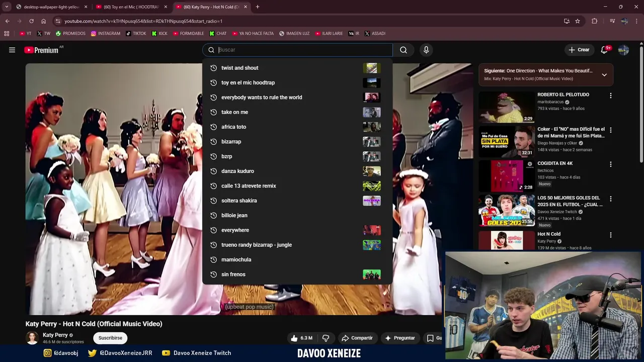View site information icon in address bar

[x=58, y=21]
